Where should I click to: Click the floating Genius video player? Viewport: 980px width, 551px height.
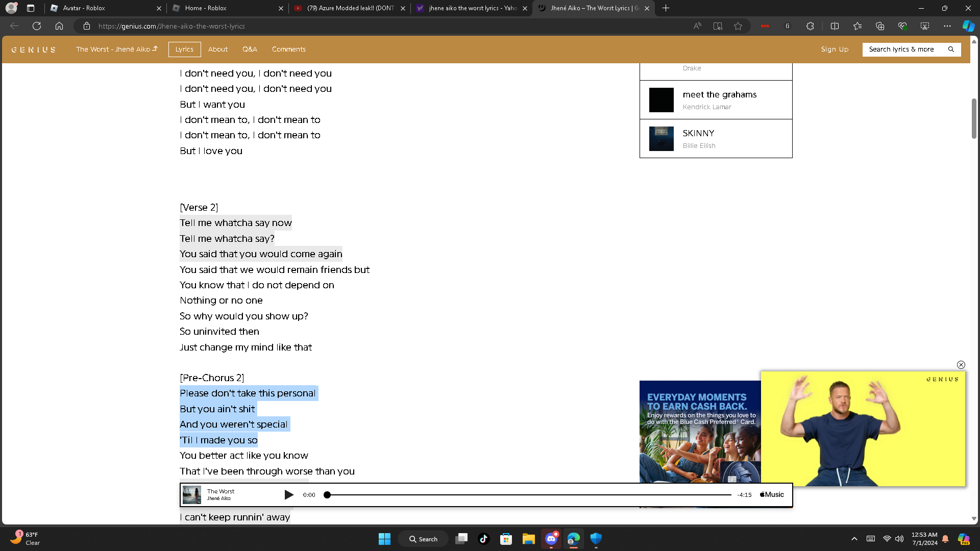[863, 429]
